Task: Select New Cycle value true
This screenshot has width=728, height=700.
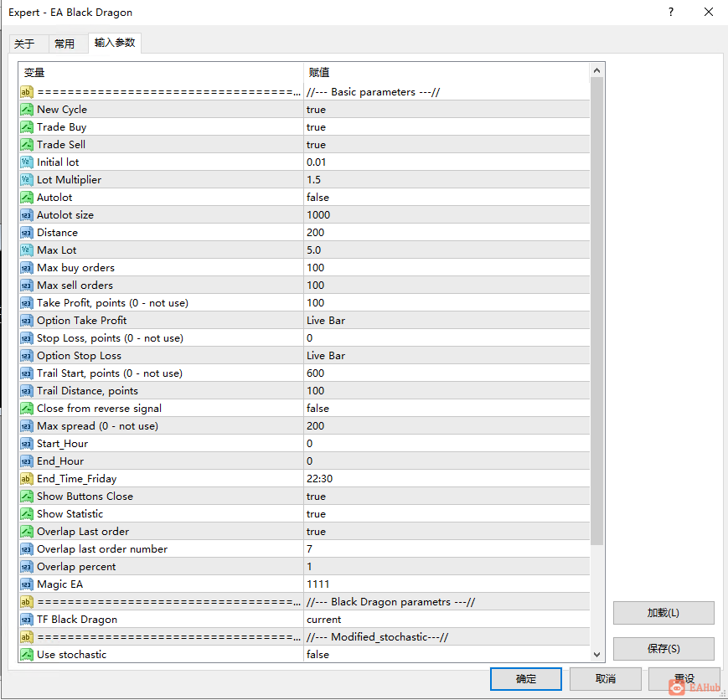Action: (x=316, y=110)
